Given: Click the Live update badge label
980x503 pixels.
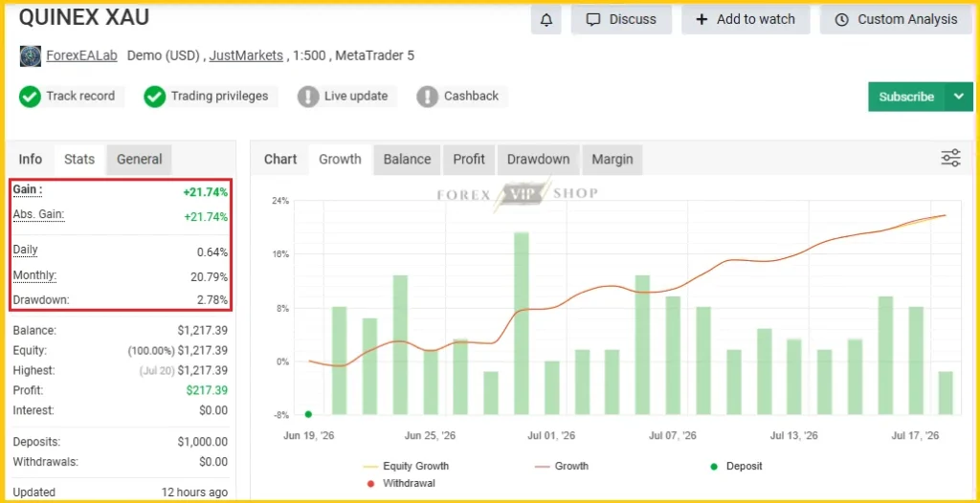Looking at the screenshot, I should pyautogui.click(x=356, y=97).
